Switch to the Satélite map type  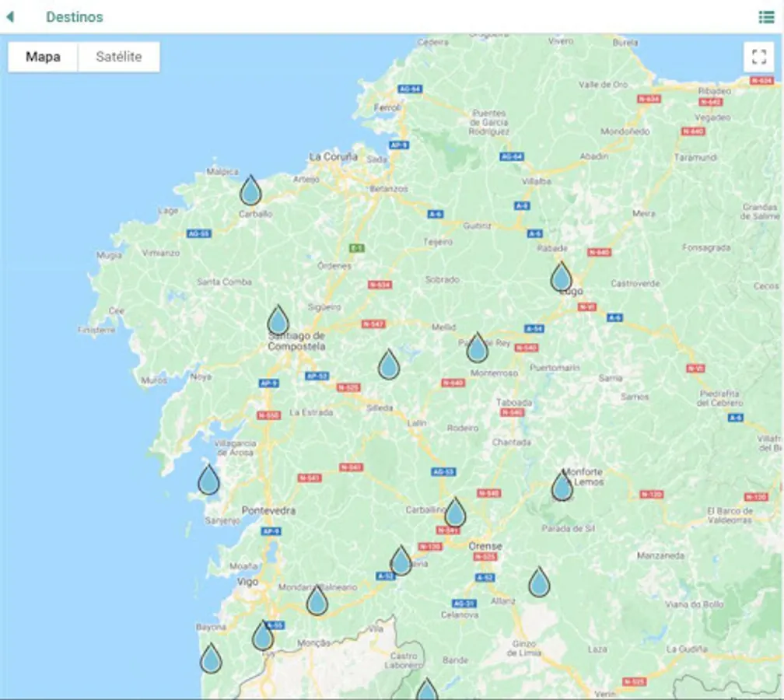point(119,57)
